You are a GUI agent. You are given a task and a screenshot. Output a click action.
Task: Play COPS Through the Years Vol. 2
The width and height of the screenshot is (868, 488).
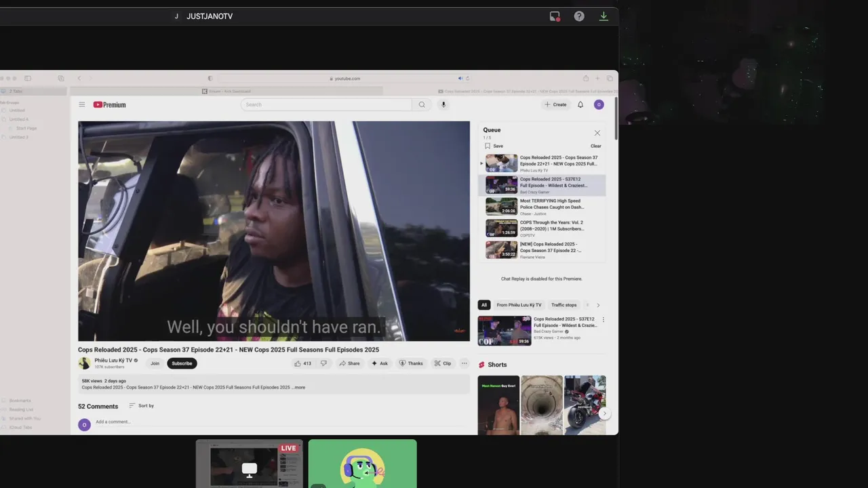(x=541, y=228)
